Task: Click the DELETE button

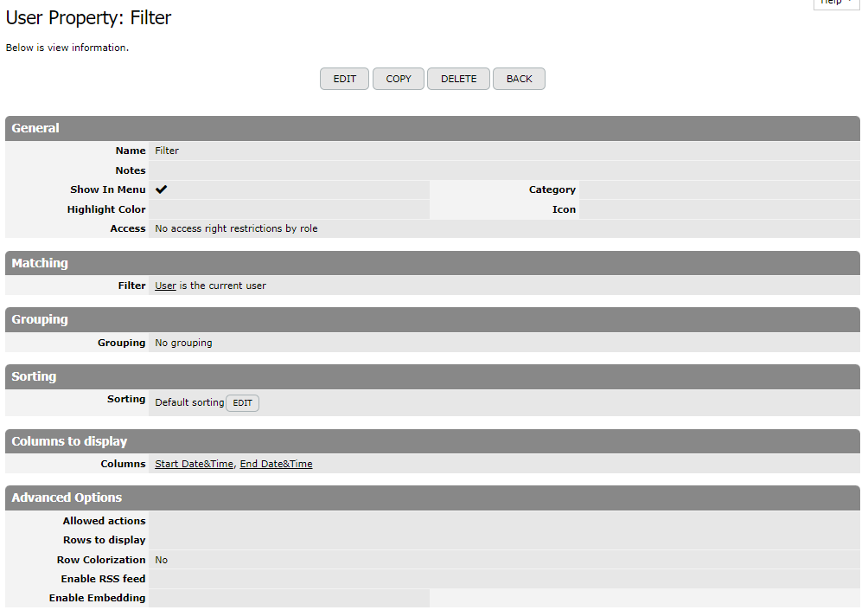Action: 458,79
